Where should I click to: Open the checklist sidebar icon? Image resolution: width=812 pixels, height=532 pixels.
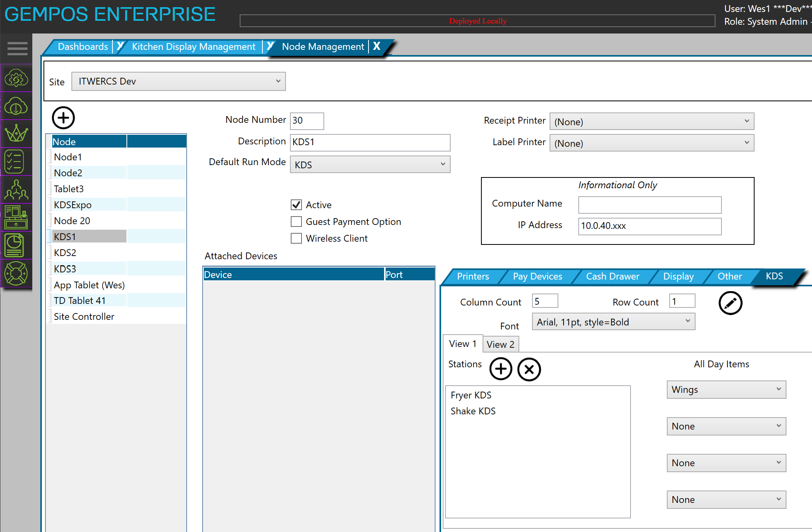(x=15, y=162)
